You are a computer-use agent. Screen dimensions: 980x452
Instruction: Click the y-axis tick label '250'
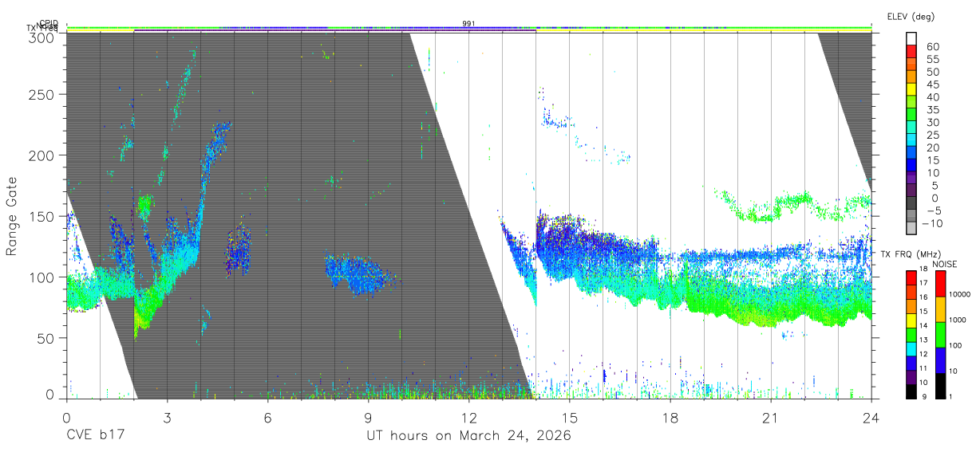(x=41, y=94)
